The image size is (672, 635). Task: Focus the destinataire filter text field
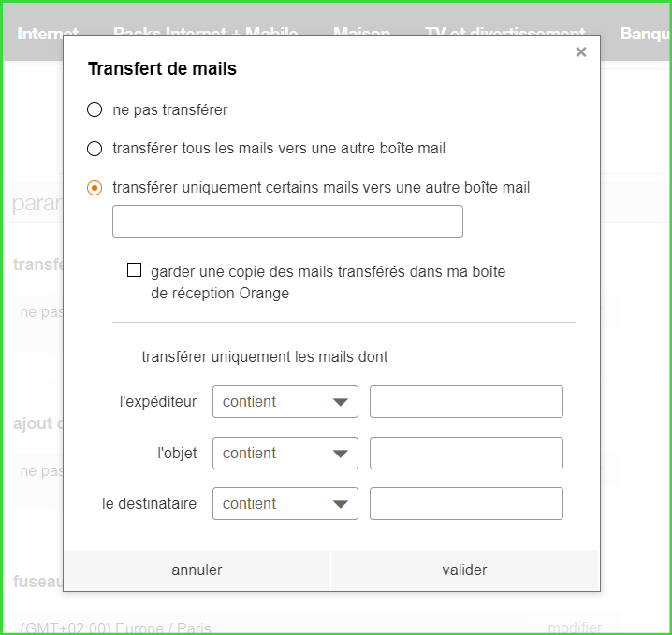tap(466, 504)
